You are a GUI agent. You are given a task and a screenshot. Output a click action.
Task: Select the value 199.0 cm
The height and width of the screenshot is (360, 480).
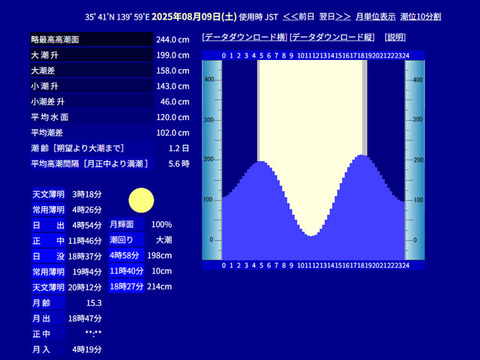point(173,55)
